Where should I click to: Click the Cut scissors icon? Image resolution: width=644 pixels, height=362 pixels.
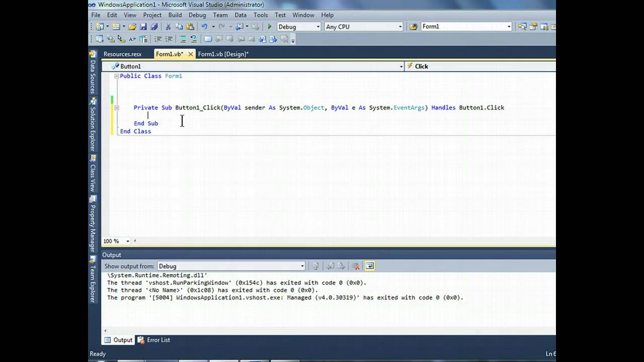point(168,27)
